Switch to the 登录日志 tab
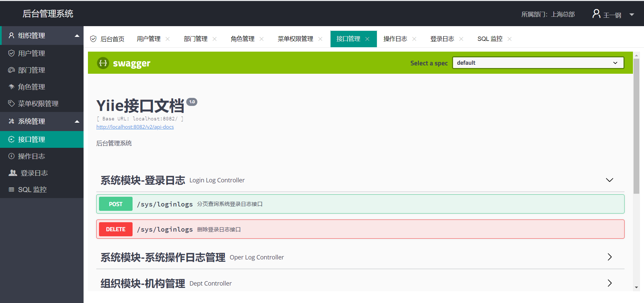 tap(442, 39)
